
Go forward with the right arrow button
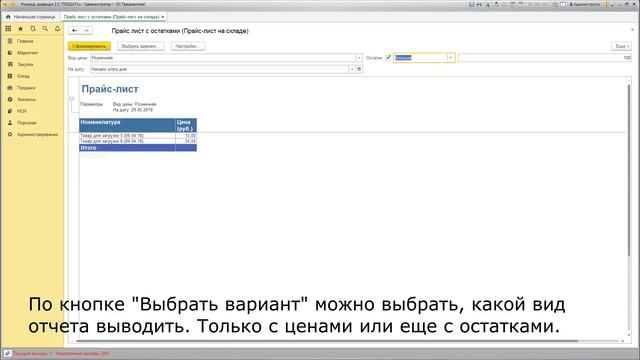point(86,31)
